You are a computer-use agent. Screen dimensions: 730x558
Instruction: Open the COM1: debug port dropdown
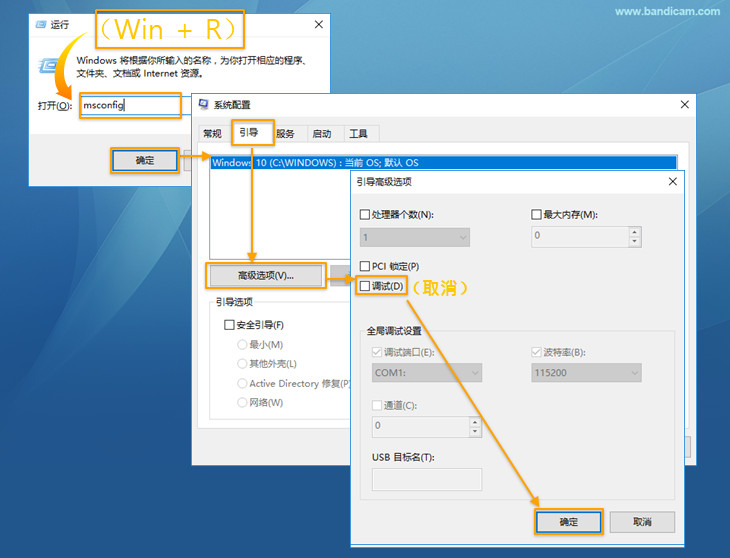[427, 373]
